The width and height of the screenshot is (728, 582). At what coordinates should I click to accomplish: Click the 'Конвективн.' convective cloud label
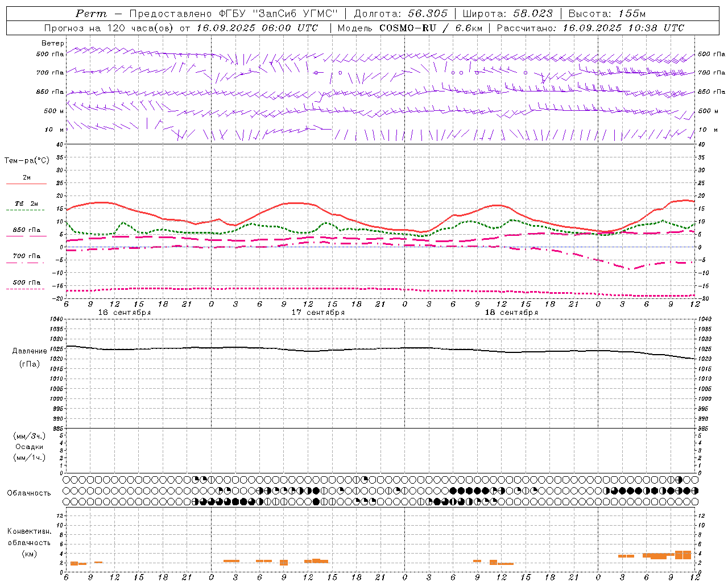29,531
